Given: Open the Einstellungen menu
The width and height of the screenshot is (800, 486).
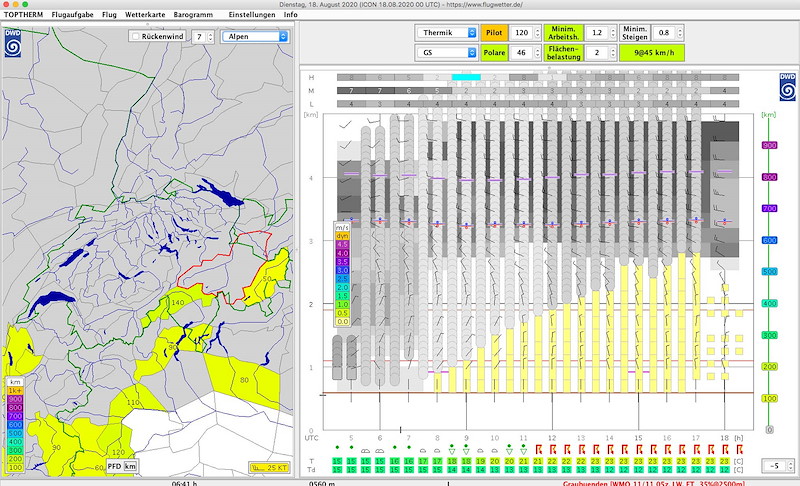Looking at the screenshot, I should (252, 15).
